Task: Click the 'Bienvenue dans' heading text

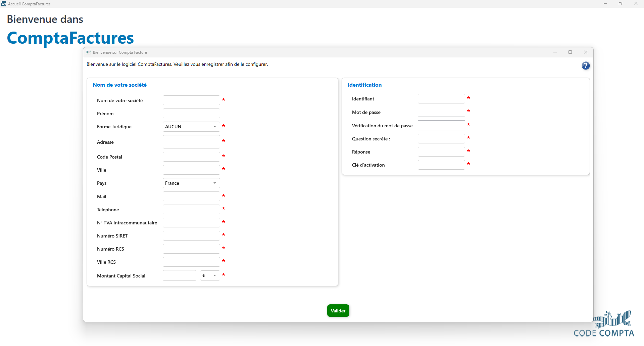Action: 45,19
